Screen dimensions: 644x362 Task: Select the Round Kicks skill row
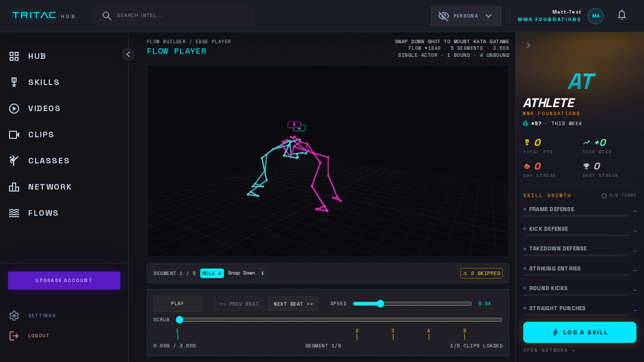[580, 290]
